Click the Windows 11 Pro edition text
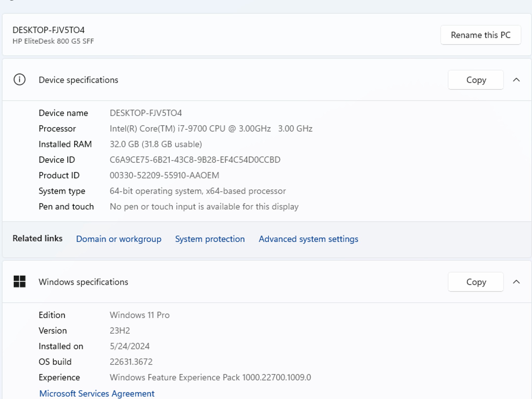Screen dimensions: 532x399 pos(140,315)
